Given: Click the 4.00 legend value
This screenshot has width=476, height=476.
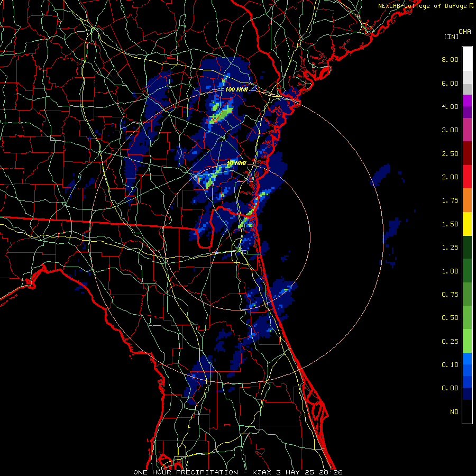Looking at the screenshot, I should pos(450,106).
